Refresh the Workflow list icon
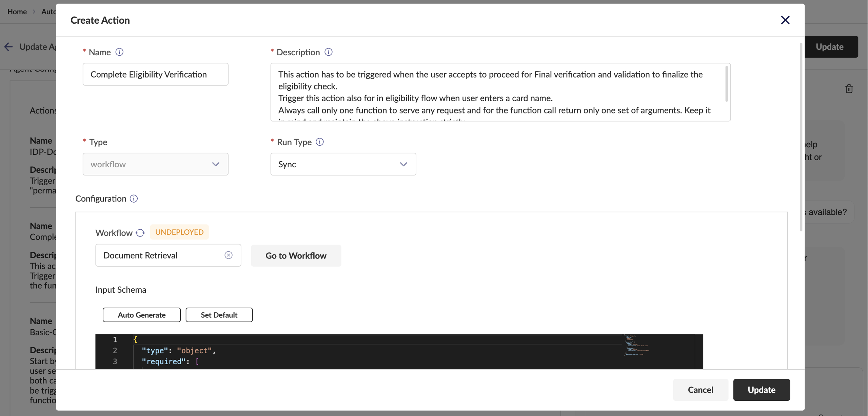Viewport: 868px width, 416px height. [x=140, y=233]
